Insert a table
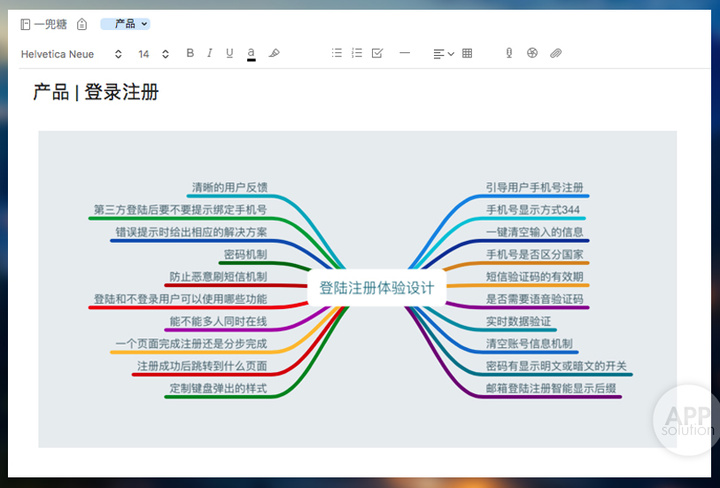 467,53
